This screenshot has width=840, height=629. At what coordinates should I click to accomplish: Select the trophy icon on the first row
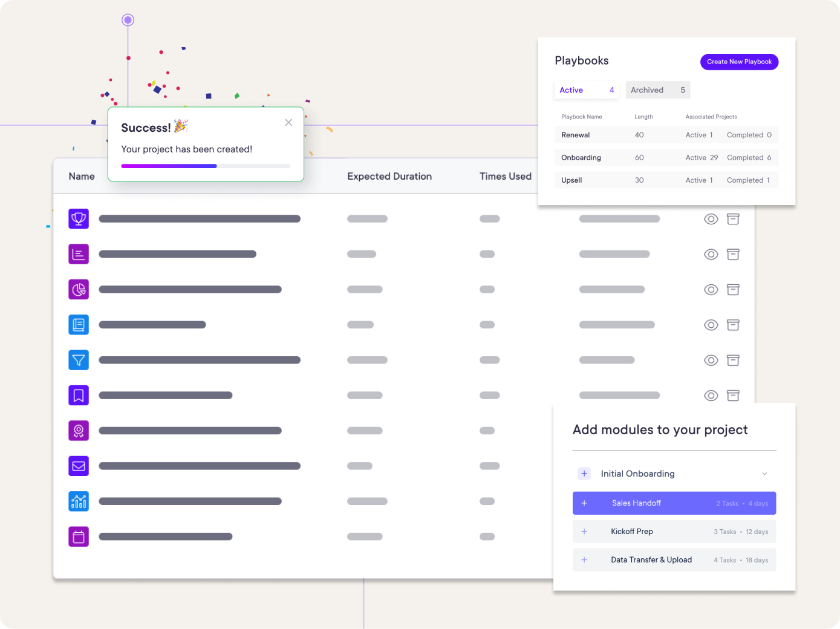coord(79,218)
